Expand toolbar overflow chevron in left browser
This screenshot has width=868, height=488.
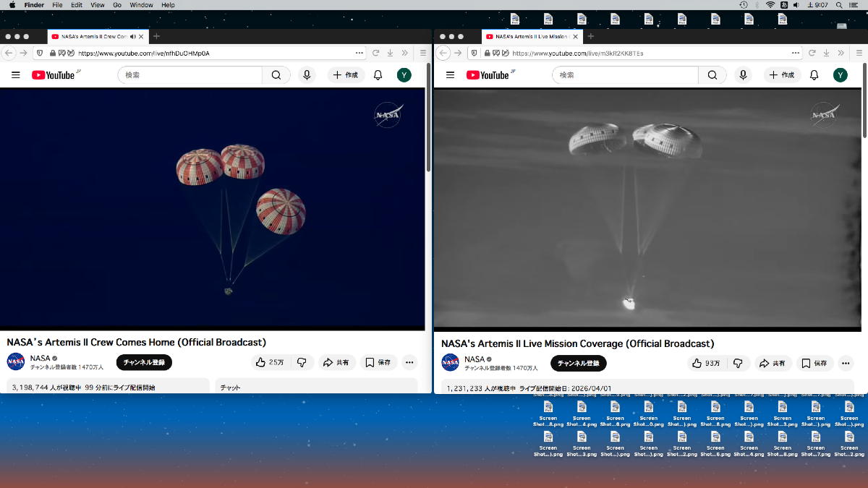pos(404,53)
